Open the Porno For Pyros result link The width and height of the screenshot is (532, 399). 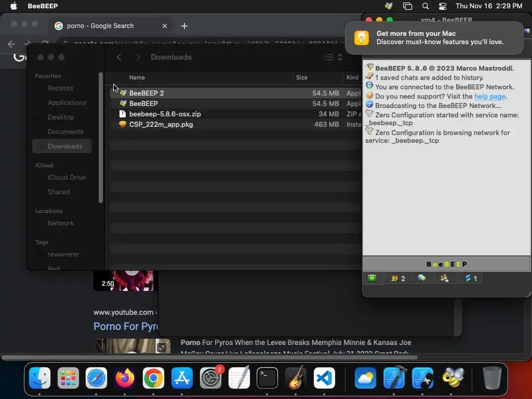click(x=126, y=326)
